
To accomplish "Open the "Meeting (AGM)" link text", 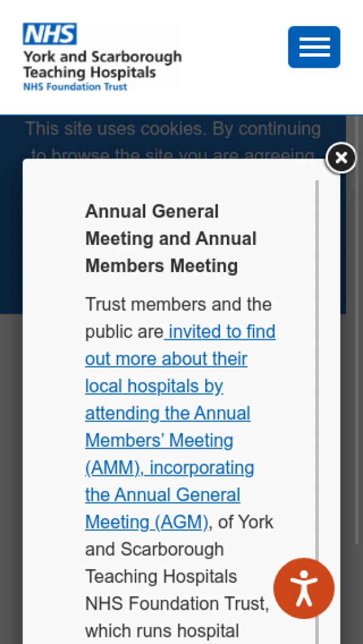I will tap(146, 522).
